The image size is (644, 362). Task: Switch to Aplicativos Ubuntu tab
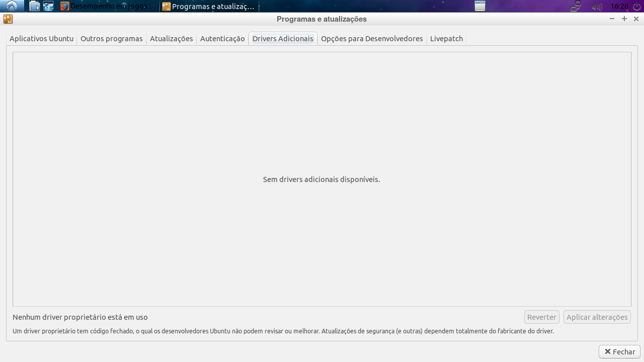pos(41,39)
